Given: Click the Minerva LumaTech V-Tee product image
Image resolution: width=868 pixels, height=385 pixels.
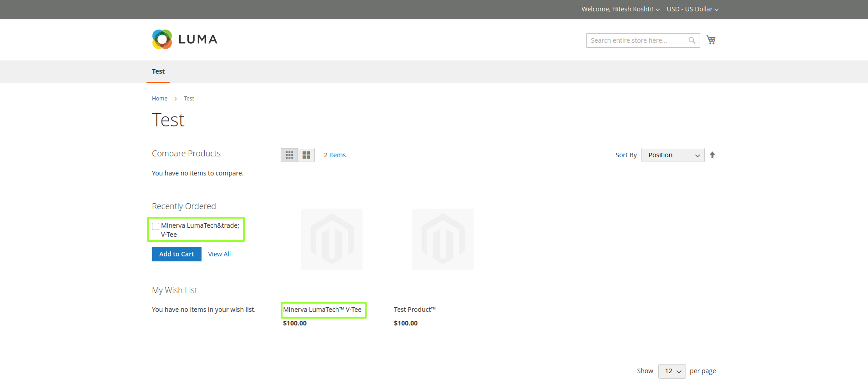Looking at the screenshot, I should point(332,239).
